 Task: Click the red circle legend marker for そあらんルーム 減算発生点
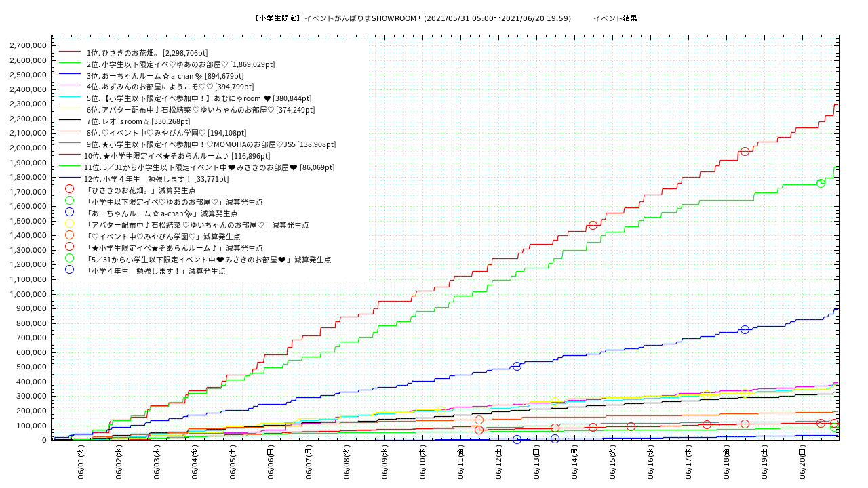69,247
